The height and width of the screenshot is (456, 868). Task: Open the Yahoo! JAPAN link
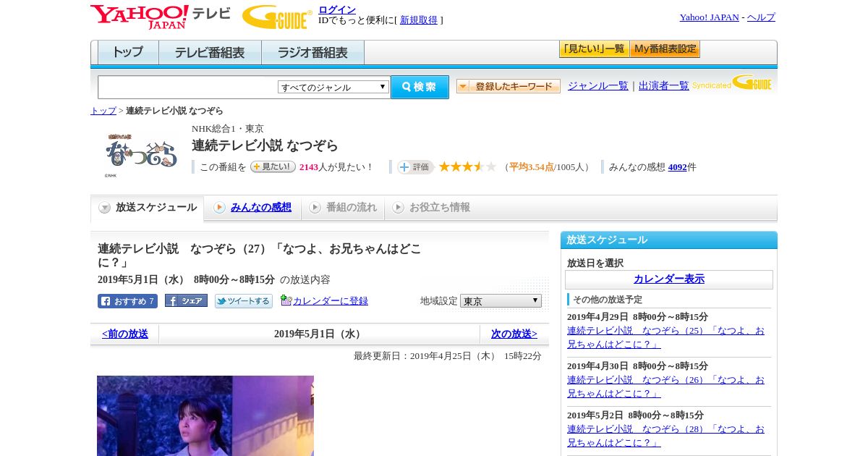tap(710, 17)
